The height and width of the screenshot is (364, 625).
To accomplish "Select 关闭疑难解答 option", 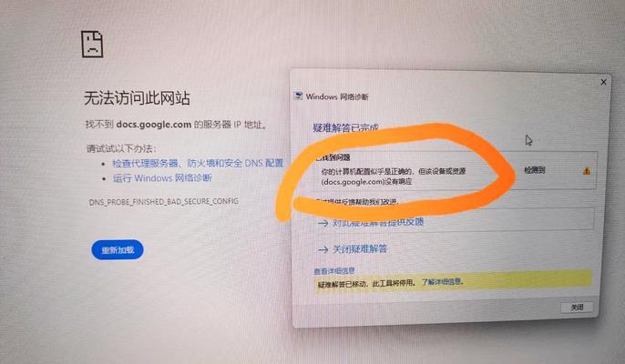I will point(360,249).
